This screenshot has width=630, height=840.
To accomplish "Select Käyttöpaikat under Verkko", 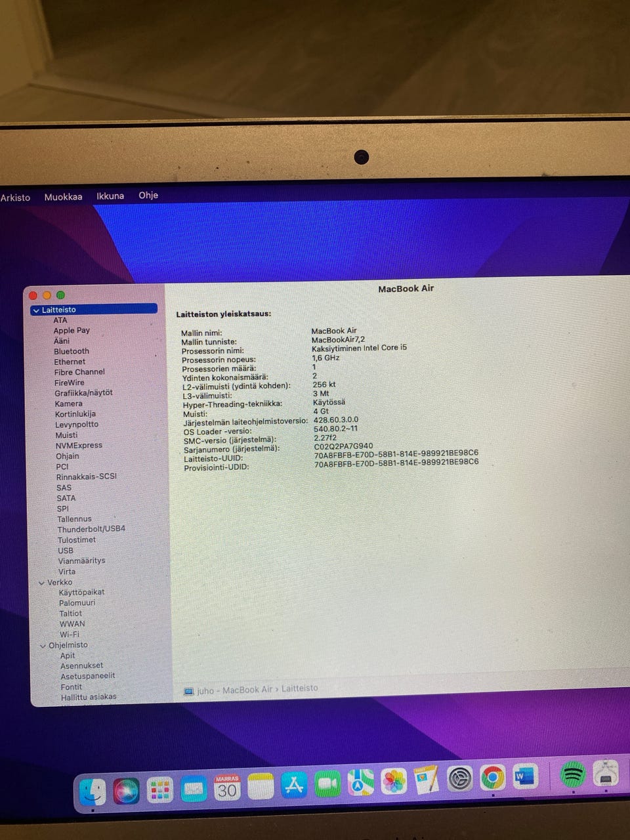I will (x=81, y=592).
